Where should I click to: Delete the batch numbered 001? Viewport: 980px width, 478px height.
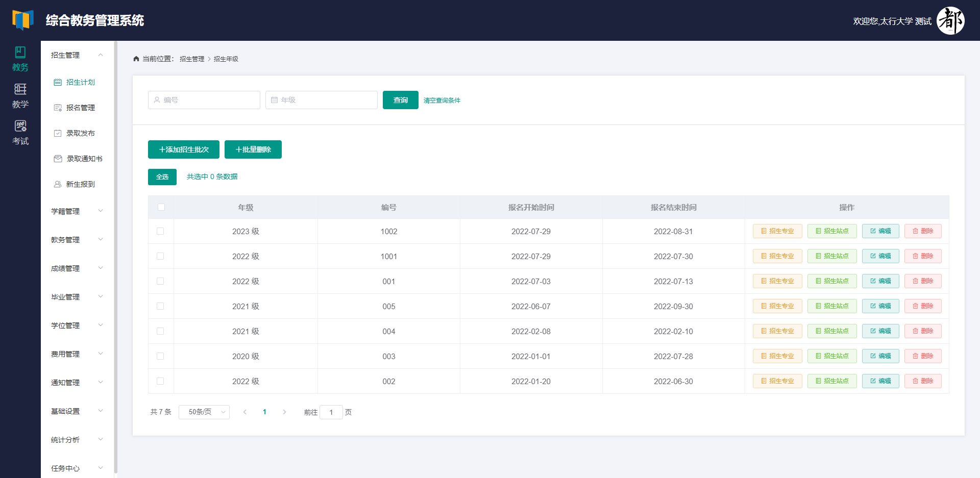click(x=923, y=281)
